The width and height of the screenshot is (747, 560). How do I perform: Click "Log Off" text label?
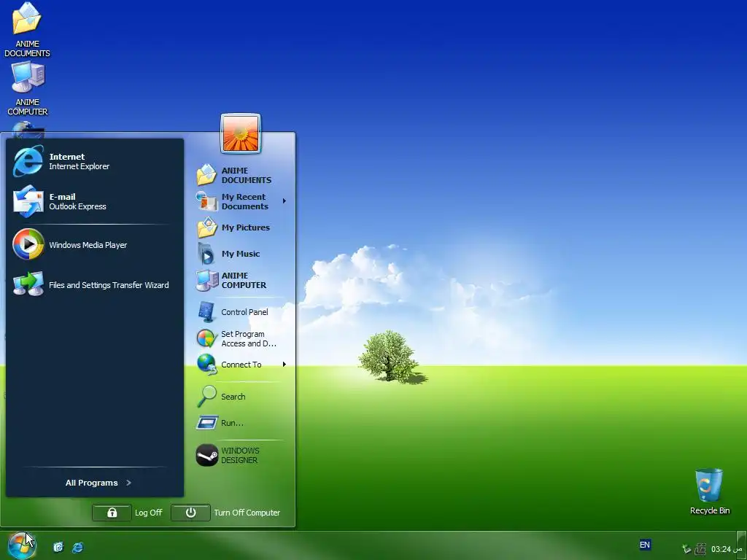(x=149, y=513)
